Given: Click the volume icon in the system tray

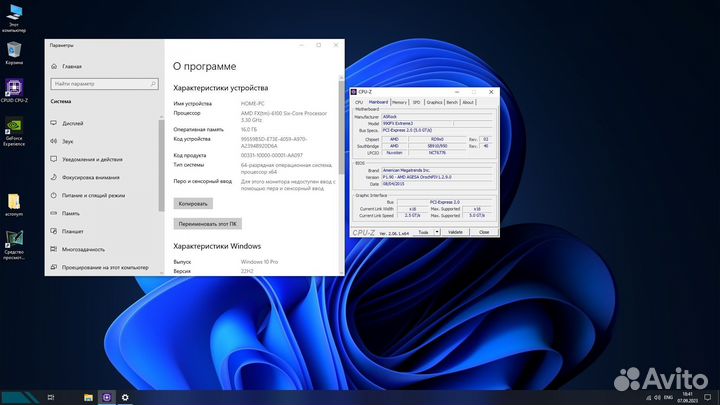Looking at the screenshot, I should coord(657,397).
